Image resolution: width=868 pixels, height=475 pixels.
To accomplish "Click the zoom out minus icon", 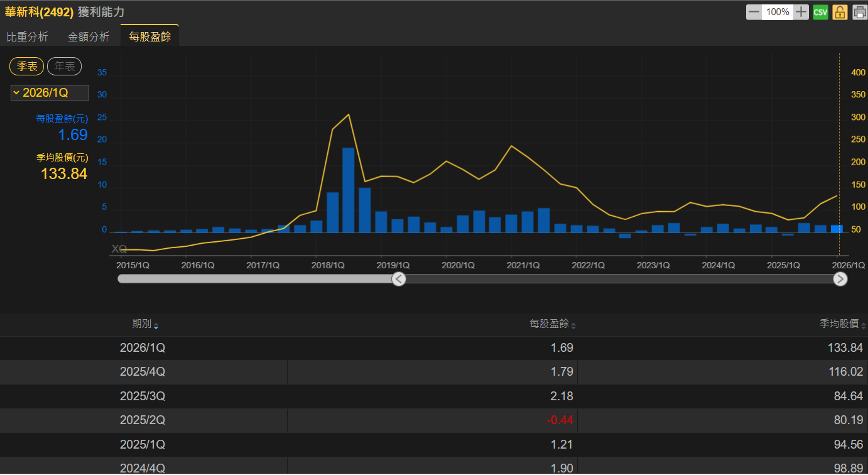I will (754, 12).
